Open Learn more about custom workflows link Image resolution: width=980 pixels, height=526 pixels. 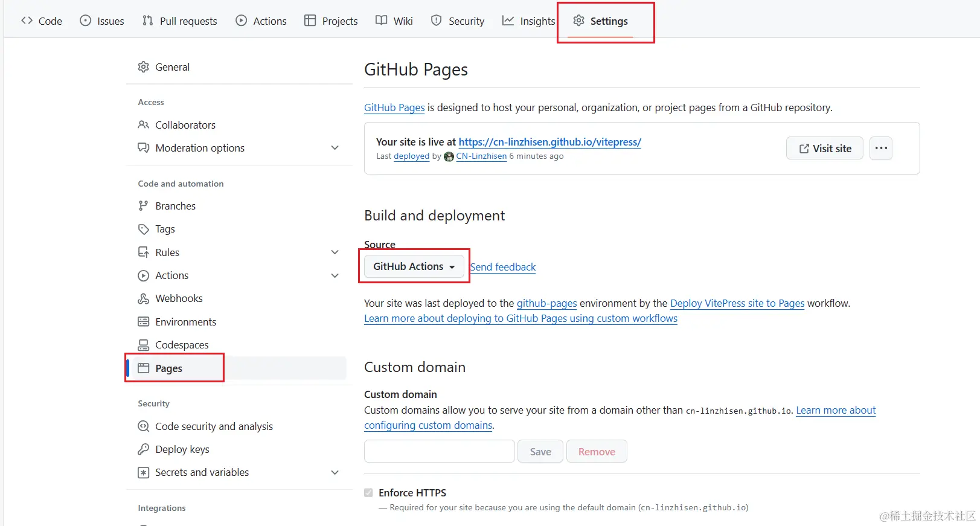tap(520, 318)
